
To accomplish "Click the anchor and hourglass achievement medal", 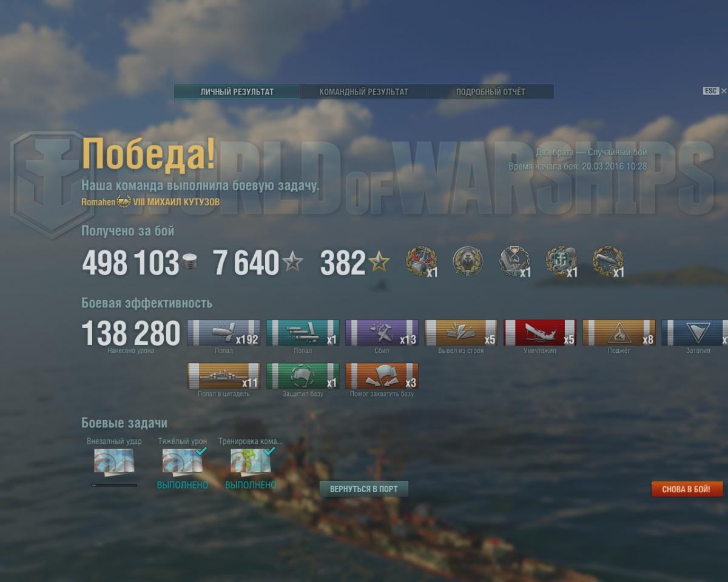I will pos(514,262).
